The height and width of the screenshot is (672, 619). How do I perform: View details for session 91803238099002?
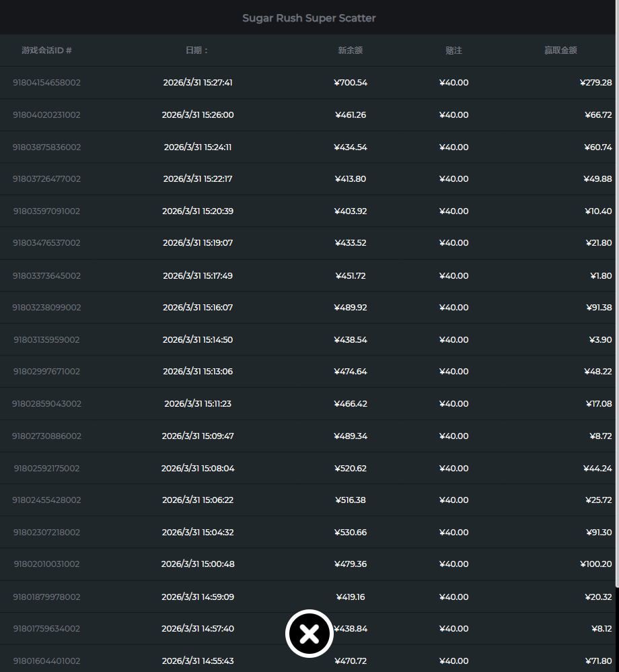click(46, 308)
